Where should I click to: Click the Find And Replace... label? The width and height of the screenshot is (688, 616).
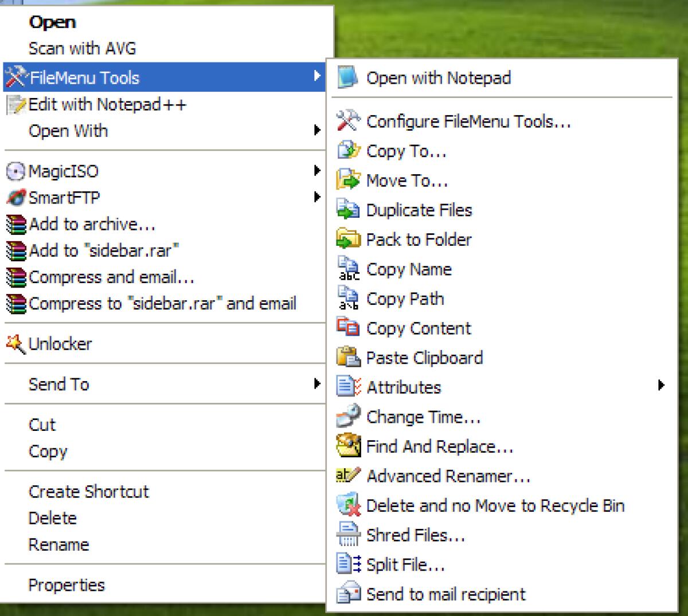[x=440, y=446]
